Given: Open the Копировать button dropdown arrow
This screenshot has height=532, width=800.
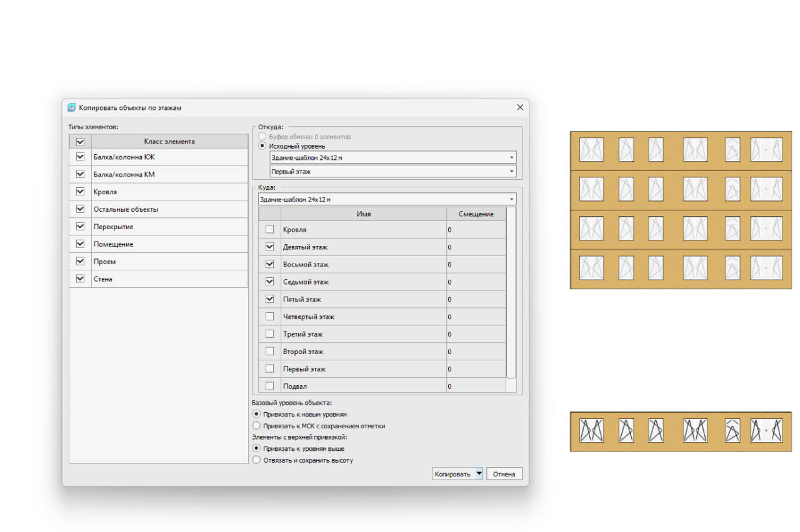Looking at the screenshot, I should tap(479, 474).
